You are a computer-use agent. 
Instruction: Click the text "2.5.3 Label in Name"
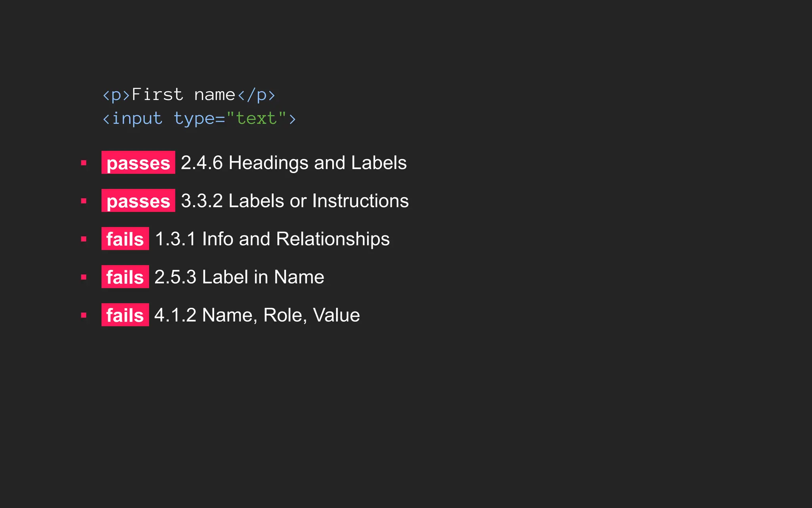point(239,277)
